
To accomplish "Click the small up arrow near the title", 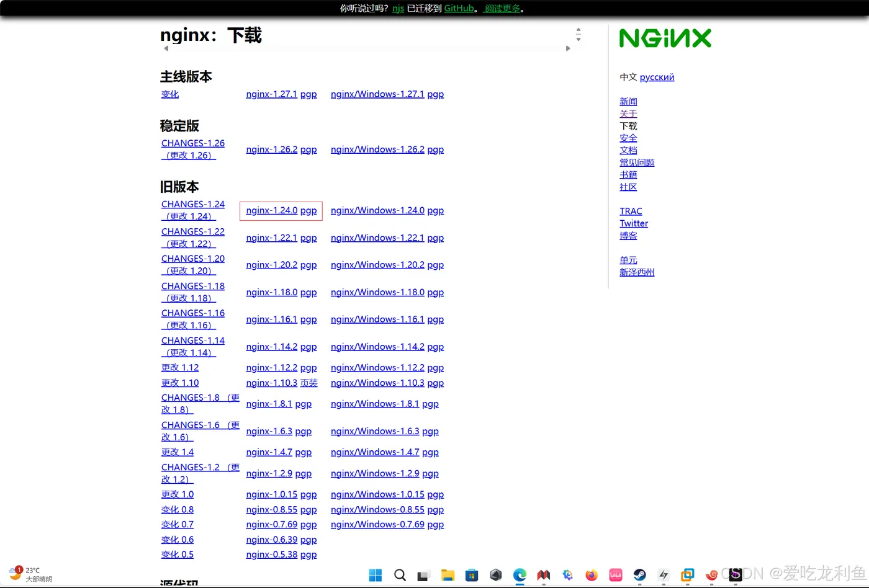I will (579, 29).
